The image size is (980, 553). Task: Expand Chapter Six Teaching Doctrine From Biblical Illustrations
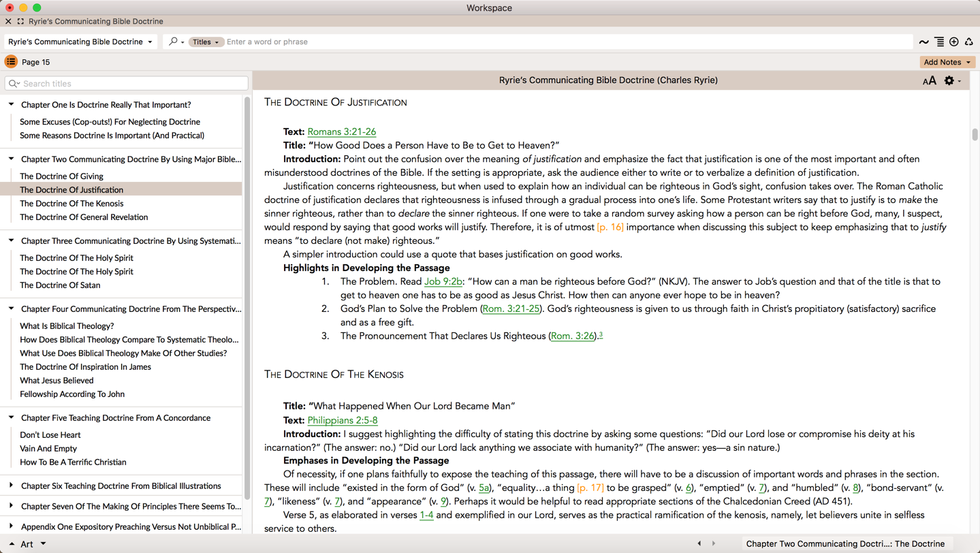[12, 486]
